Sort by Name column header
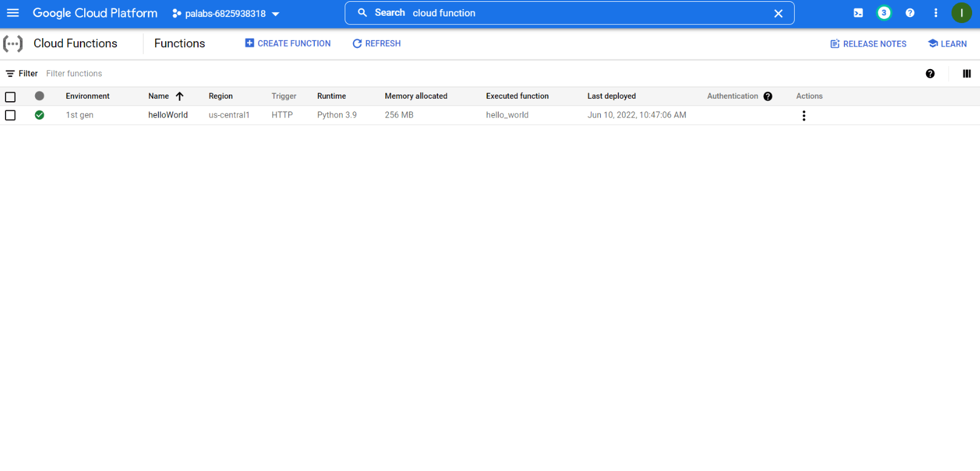Image resolution: width=980 pixels, height=471 pixels. click(x=159, y=96)
